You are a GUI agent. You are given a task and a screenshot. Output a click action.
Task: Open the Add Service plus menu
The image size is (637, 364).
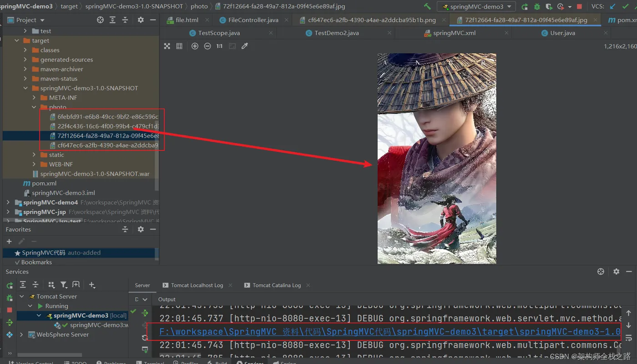click(x=92, y=285)
